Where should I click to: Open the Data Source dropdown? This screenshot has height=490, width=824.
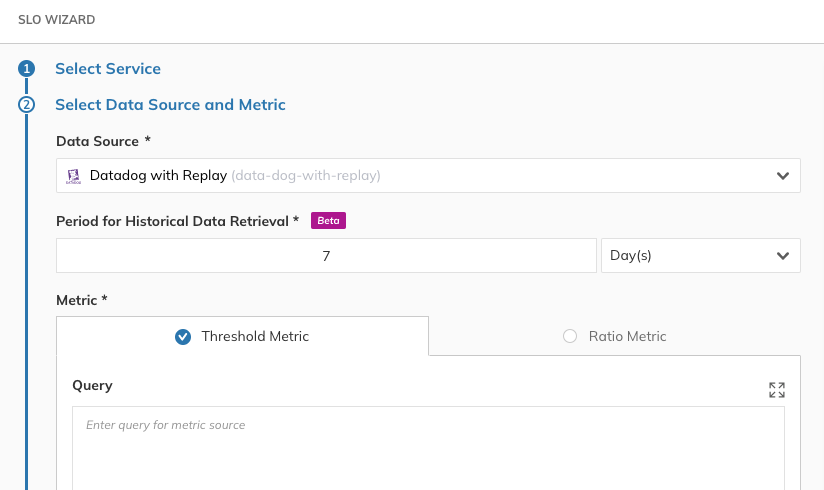tap(428, 176)
